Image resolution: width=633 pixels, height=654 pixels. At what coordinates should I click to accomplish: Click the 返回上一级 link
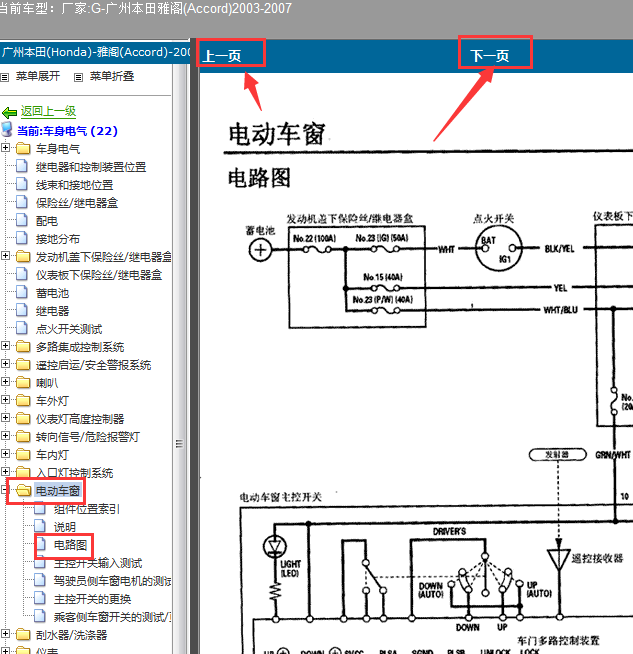point(48,111)
